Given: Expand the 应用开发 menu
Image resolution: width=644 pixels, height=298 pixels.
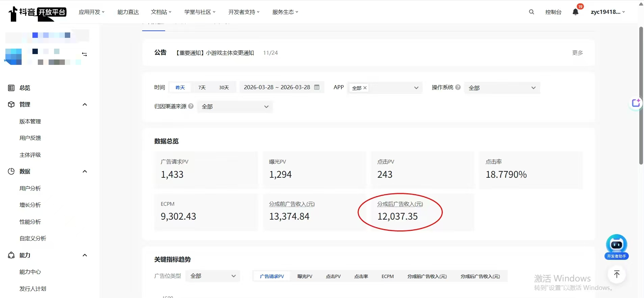Looking at the screenshot, I should [x=92, y=12].
